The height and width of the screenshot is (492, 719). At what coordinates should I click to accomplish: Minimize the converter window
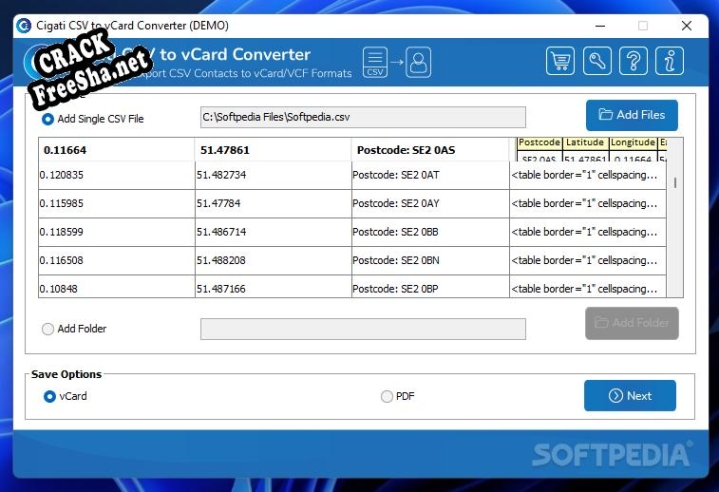click(598, 25)
